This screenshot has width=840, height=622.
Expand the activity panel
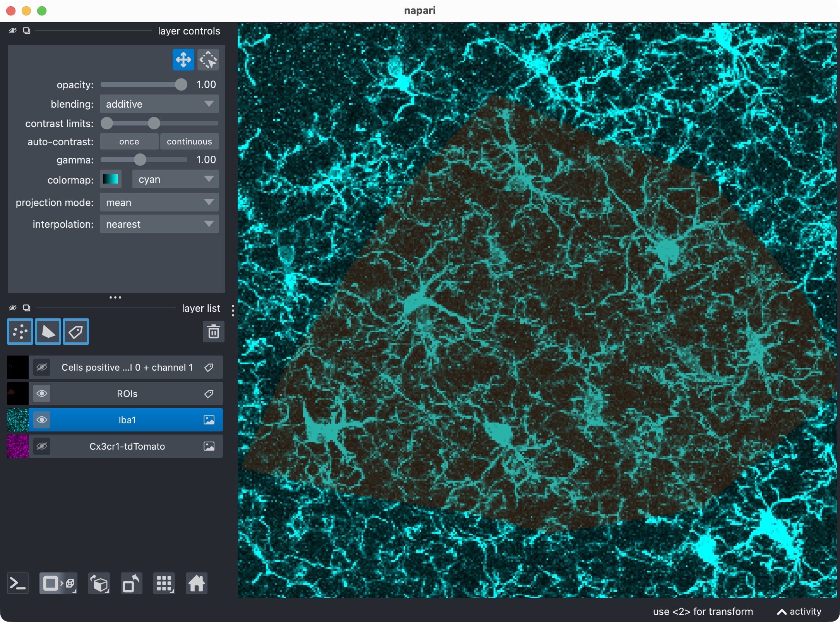(799, 612)
